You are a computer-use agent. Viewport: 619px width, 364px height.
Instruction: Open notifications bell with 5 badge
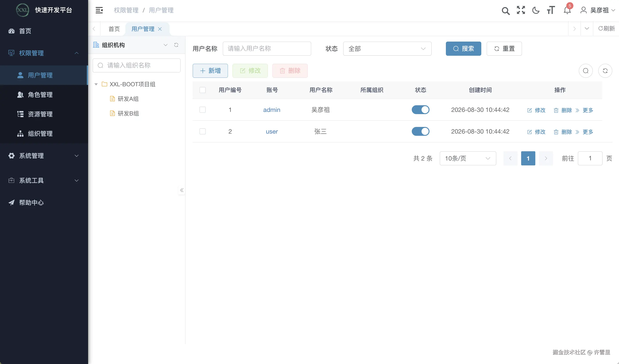pos(567,10)
